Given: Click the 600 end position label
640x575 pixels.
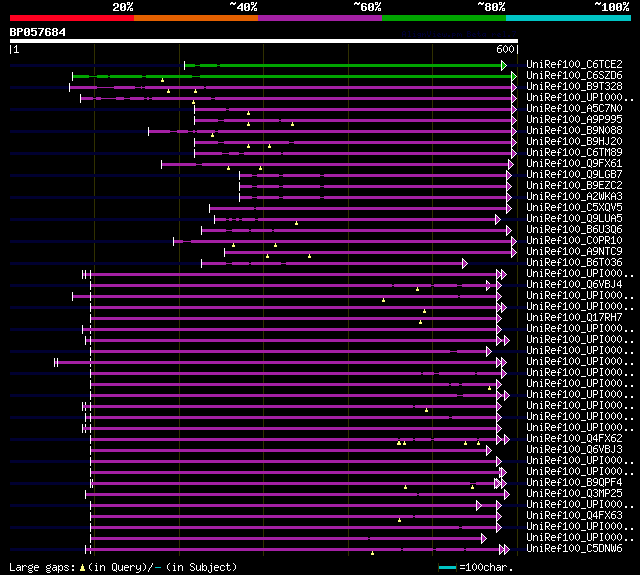Looking at the screenshot, I should [x=505, y=49].
